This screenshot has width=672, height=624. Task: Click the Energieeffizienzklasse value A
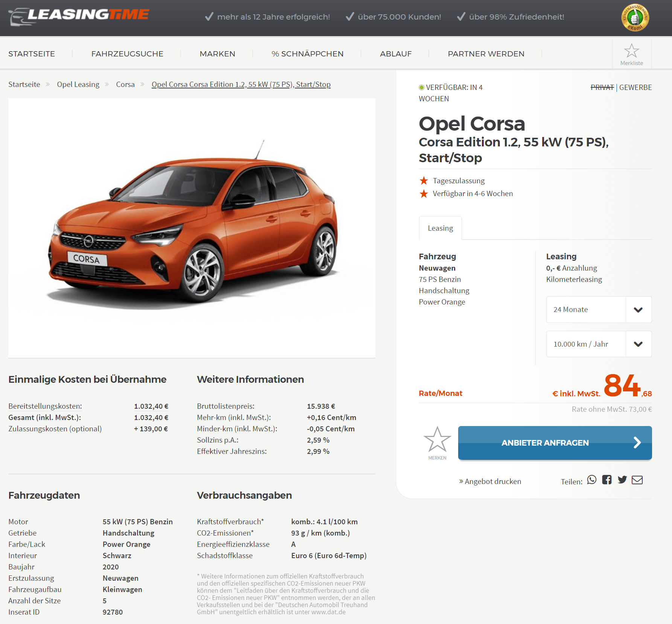[x=293, y=544]
